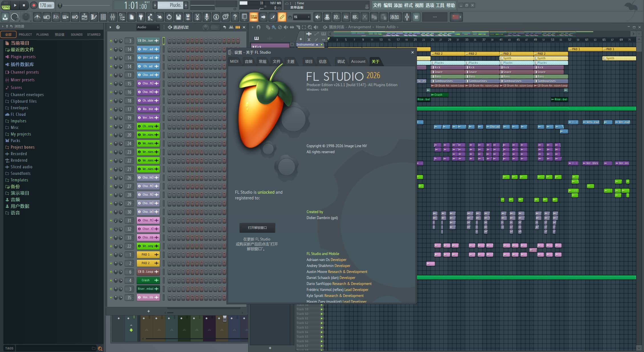Click the step sequencer icon in channel rack header
Screen dimensions: 644x352
[x=238, y=27]
